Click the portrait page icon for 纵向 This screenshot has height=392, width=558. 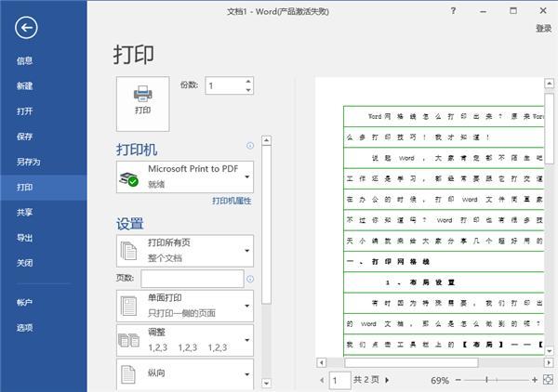pyautogui.click(x=128, y=374)
